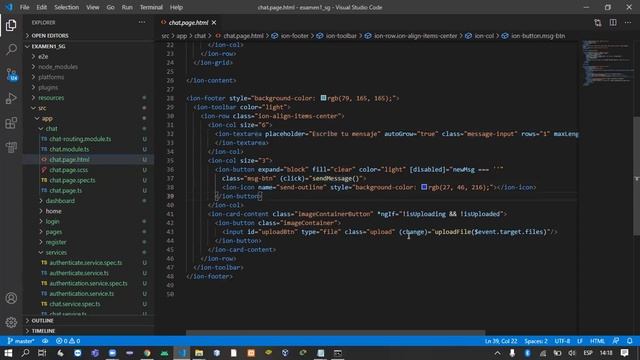The height and width of the screenshot is (360, 640).
Task: Open the Windows Start menu
Action: point(8,353)
